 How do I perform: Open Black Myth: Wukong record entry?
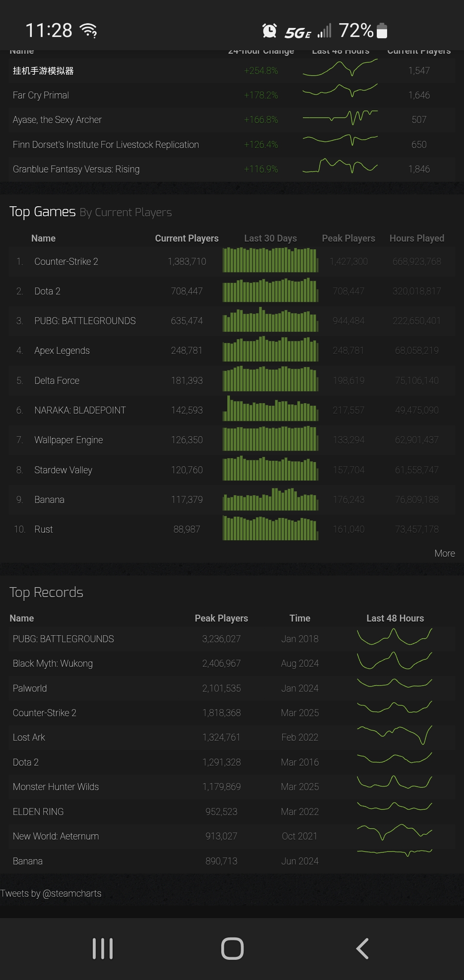tap(53, 663)
